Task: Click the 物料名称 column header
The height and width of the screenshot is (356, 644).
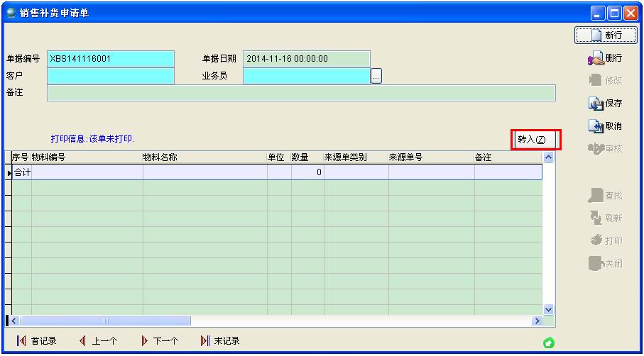Action: tap(204, 157)
